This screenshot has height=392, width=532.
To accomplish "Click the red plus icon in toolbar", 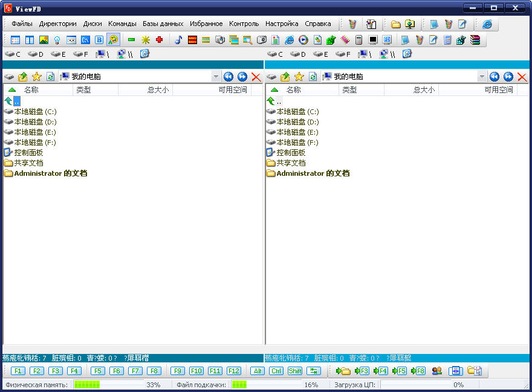I will click(159, 40).
